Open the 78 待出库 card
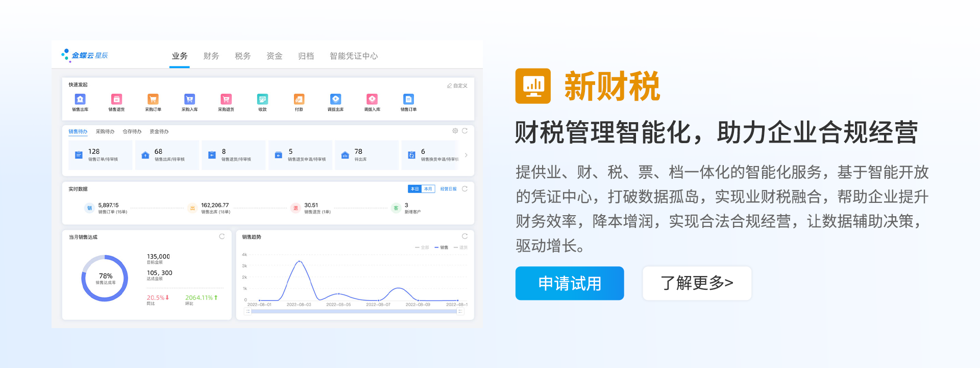Image resolution: width=980 pixels, height=368 pixels. [x=366, y=155]
